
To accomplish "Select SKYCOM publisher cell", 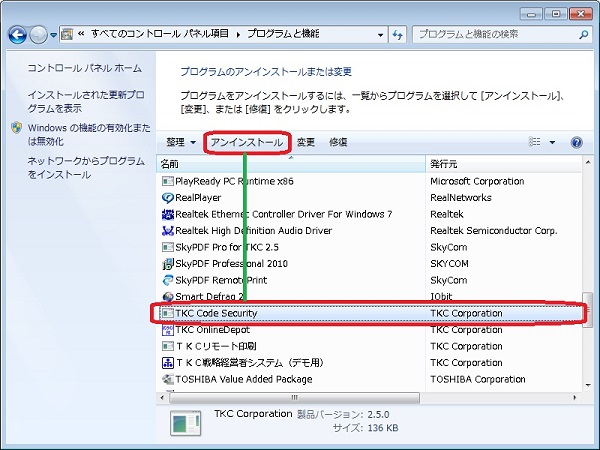I will (449, 264).
